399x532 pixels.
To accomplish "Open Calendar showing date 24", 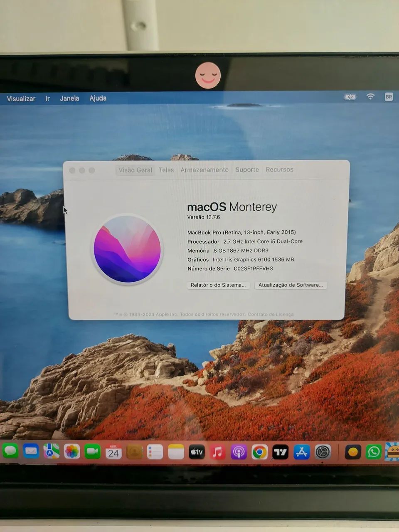I will point(113,452).
